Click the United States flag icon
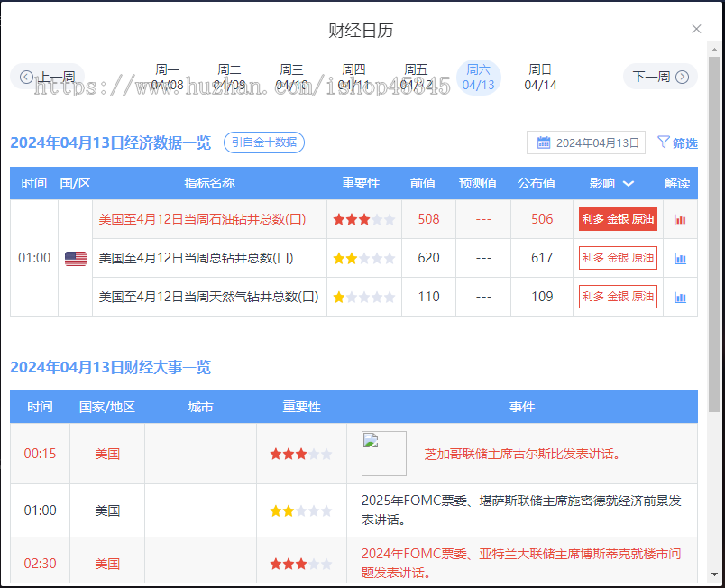Screen dimensions: 725x588 (76, 259)
